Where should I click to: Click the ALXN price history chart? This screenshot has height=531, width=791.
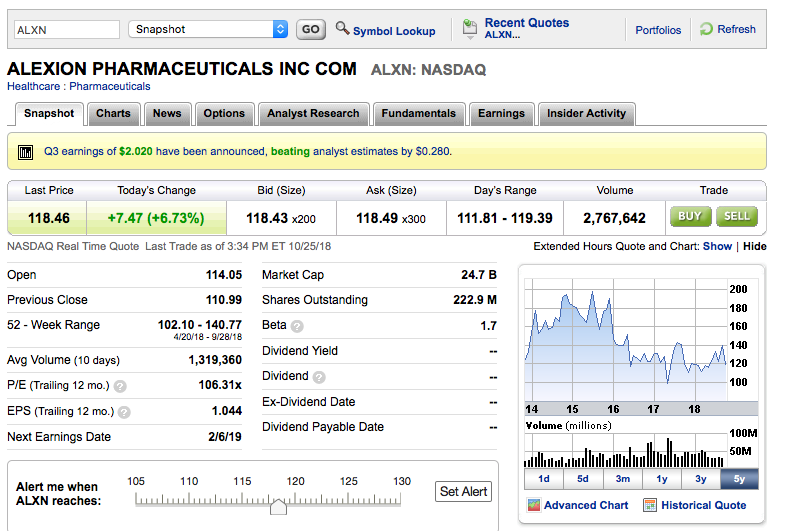(626, 340)
